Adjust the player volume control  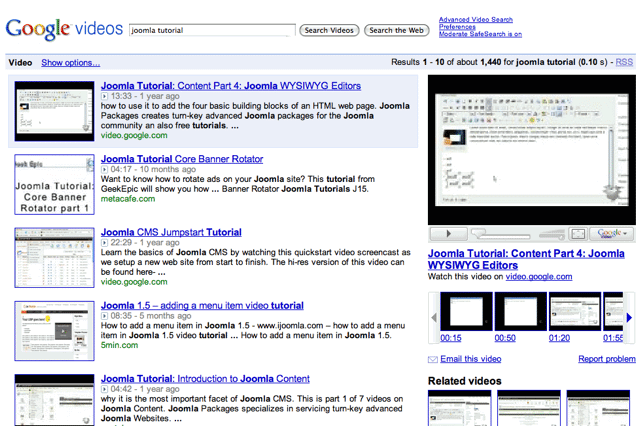click(x=551, y=234)
